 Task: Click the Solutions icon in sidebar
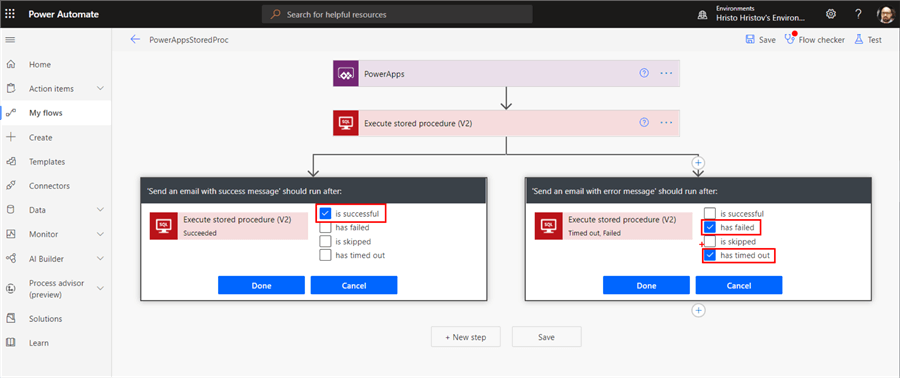[10, 318]
